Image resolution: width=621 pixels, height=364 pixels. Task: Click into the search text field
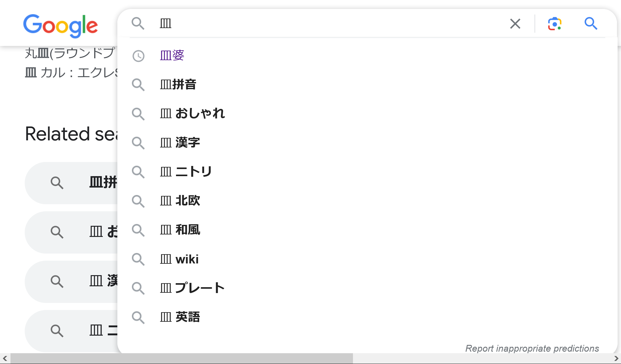click(330, 23)
